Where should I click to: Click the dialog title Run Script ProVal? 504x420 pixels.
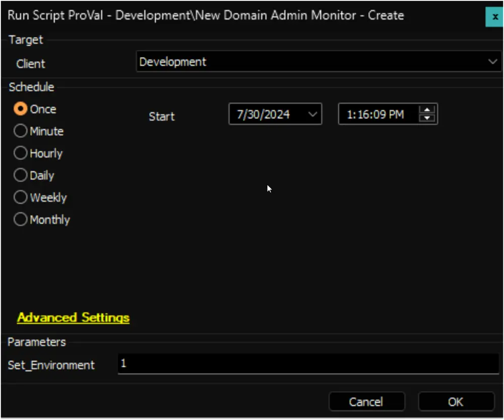coord(206,16)
